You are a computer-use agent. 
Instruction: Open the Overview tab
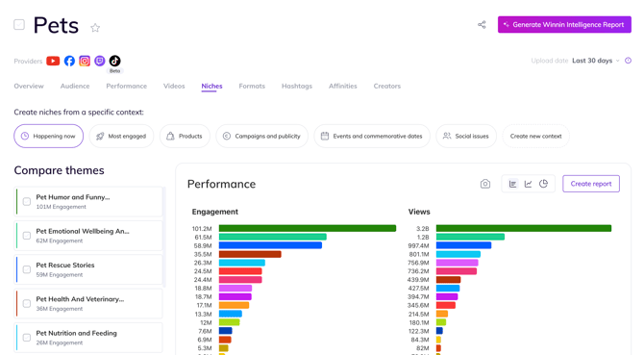click(x=29, y=86)
